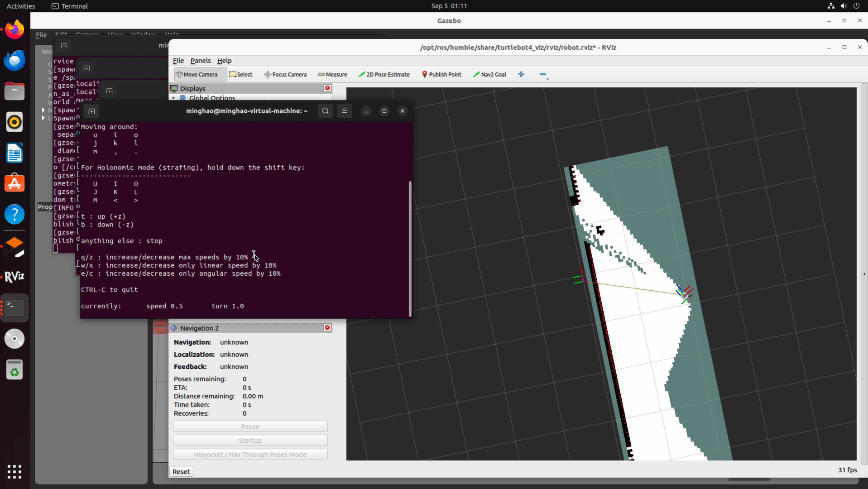The image size is (868, 489).
Task: Choose the Focus Camera tool
Action: pyautogui.click(x=285, y=74)
